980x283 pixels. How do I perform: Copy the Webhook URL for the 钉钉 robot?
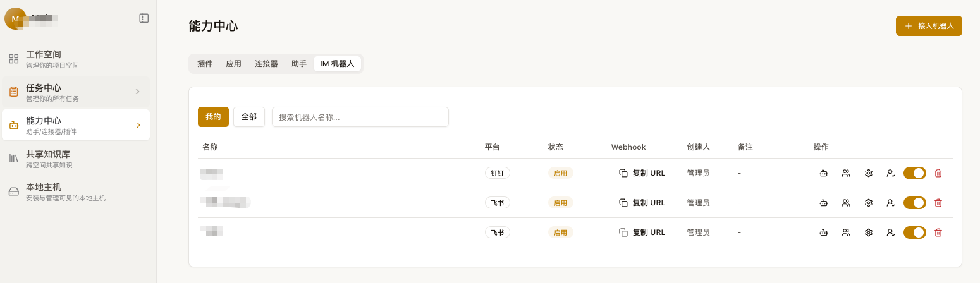(x=642, y=173)
